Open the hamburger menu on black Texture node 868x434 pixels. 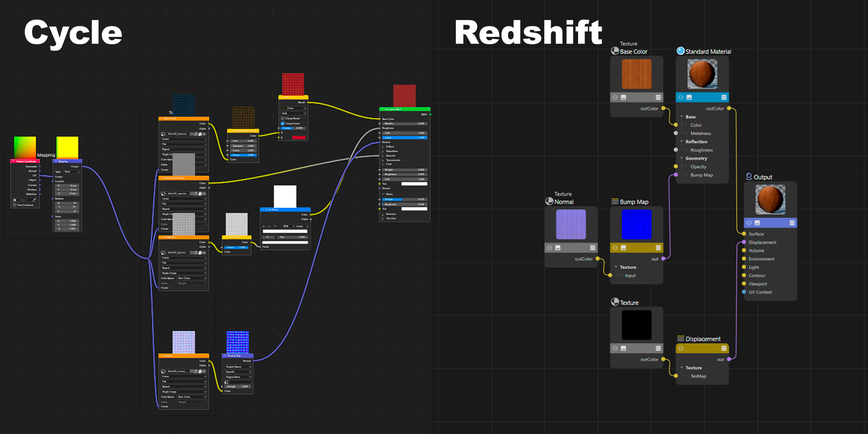pyautogui.click(x=658, y=348)
